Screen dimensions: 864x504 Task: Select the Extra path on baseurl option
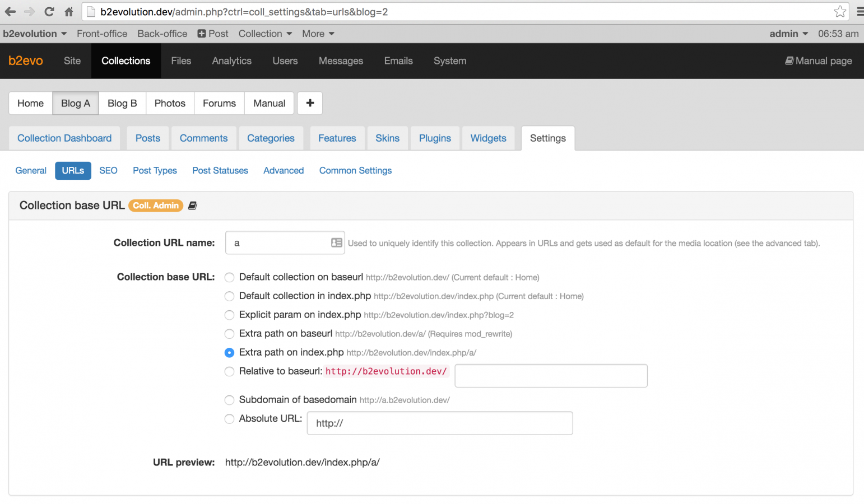[229, 334]
